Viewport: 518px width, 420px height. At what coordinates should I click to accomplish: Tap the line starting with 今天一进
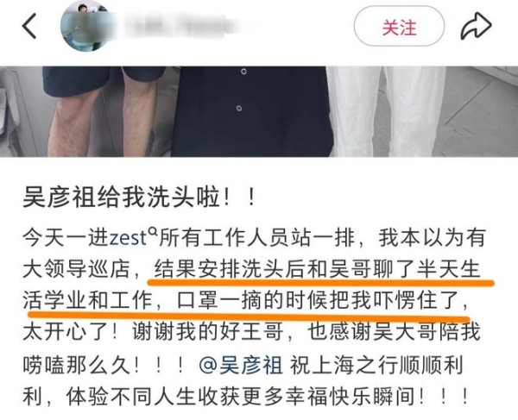pos(253,238)
